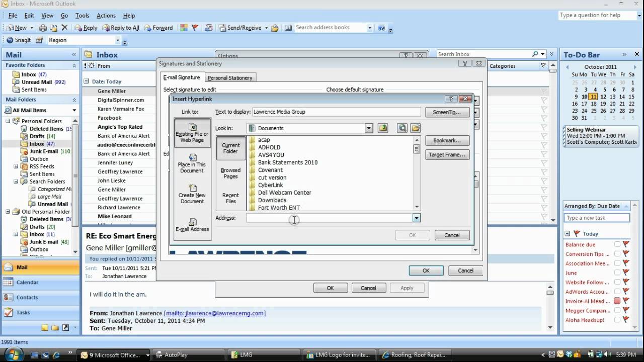
Task: Open the Address field dropdown arrow
Action: tap(416, 218)
